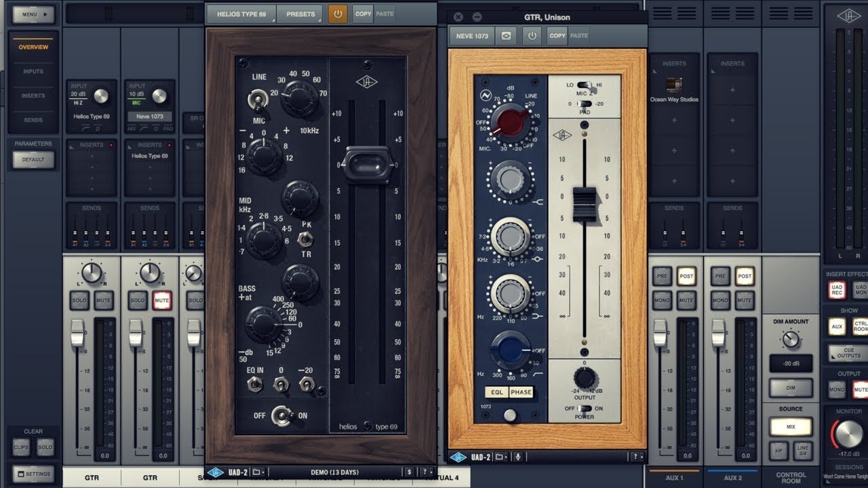868x488 pixels.
Task: Clear CLIPS indicators button
Action: [x=22, y=447]
